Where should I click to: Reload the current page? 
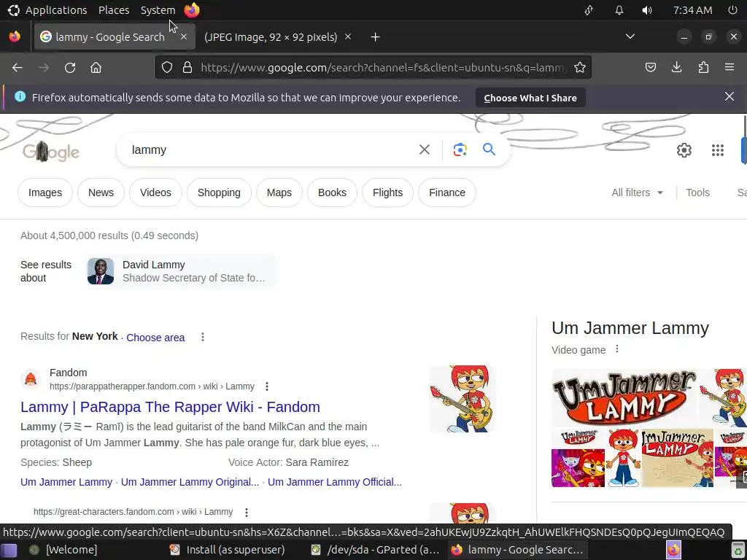70,68
